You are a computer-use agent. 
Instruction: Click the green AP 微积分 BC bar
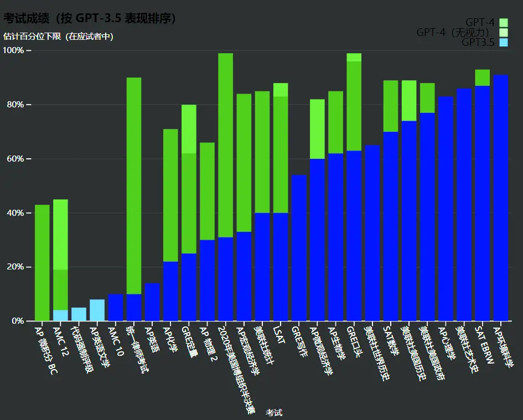(42, 263)
